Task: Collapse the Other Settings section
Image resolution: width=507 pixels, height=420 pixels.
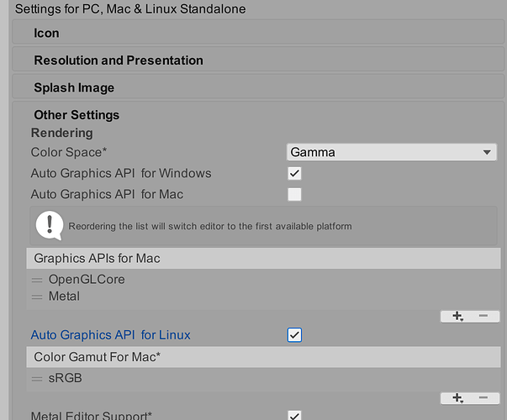Action: pyautogui.click(x=77, y=115)
